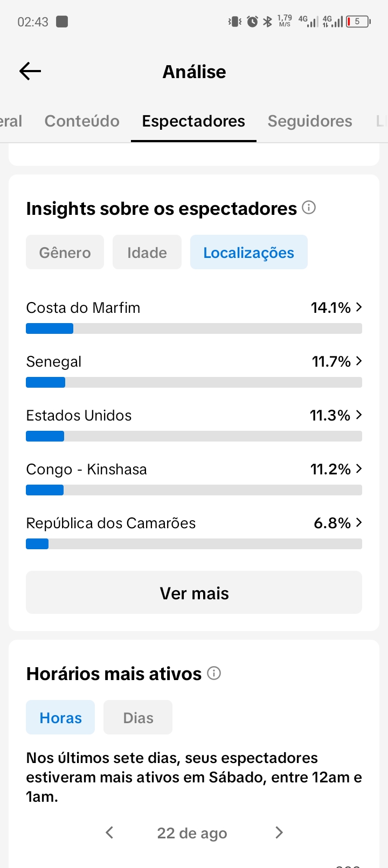Select the Gênero filter chip
This screenshot has height=868, width=388.
click(x=65, y=252)
